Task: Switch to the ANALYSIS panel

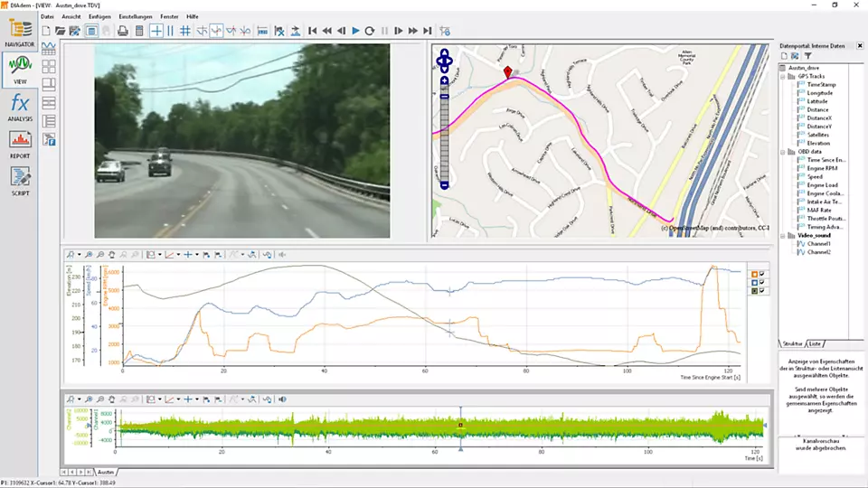Action: [20, 107]
